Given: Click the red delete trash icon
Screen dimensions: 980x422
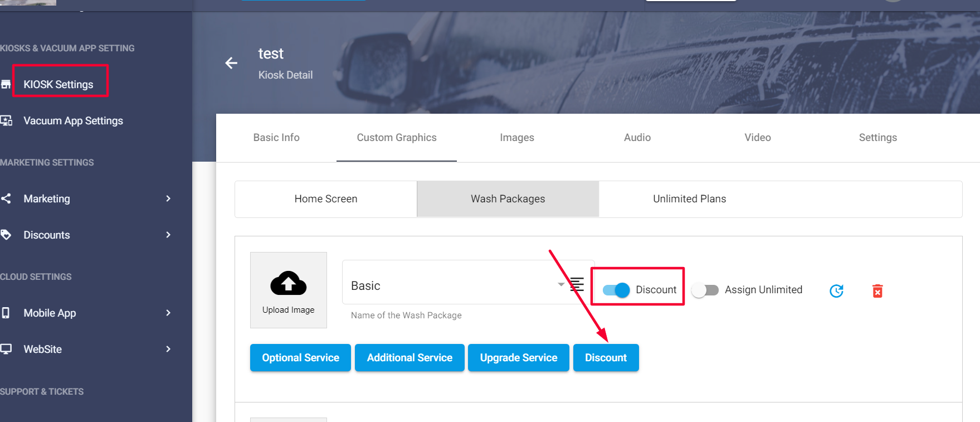Looking at the screenshot, I should click(x=877, y=290).
